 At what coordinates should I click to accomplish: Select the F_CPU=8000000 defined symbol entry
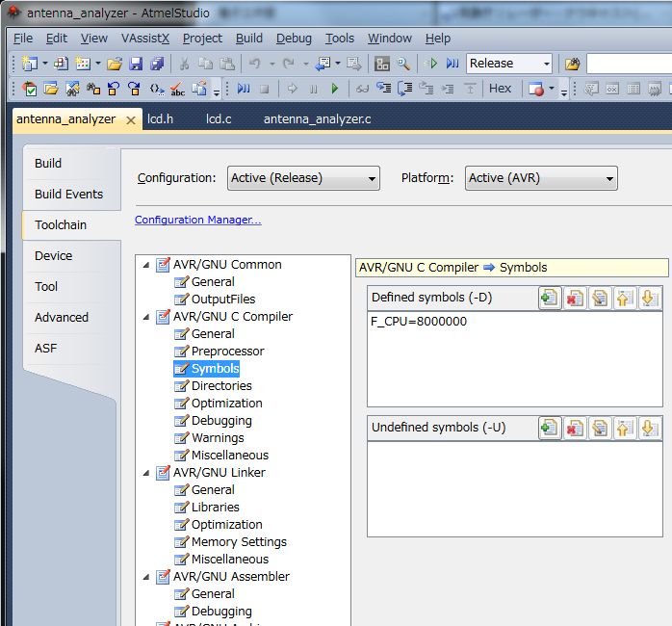pyautogui.click(x=419, y=322)
